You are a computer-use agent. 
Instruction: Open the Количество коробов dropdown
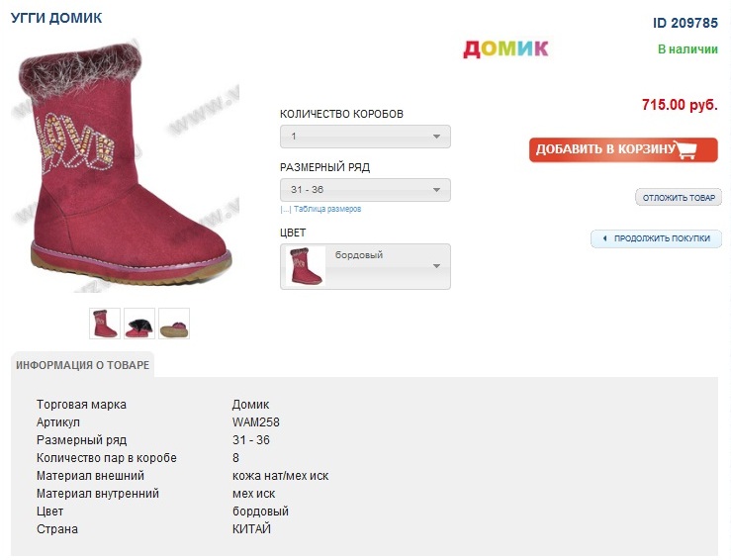coord(365,137)
